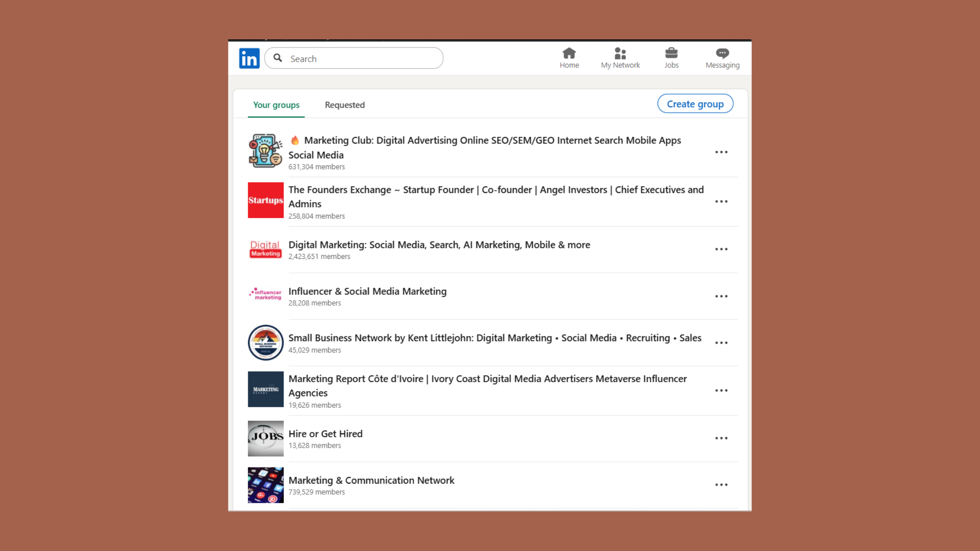
Task: Click the 28,208 members text
Action: tap(315, 303)
